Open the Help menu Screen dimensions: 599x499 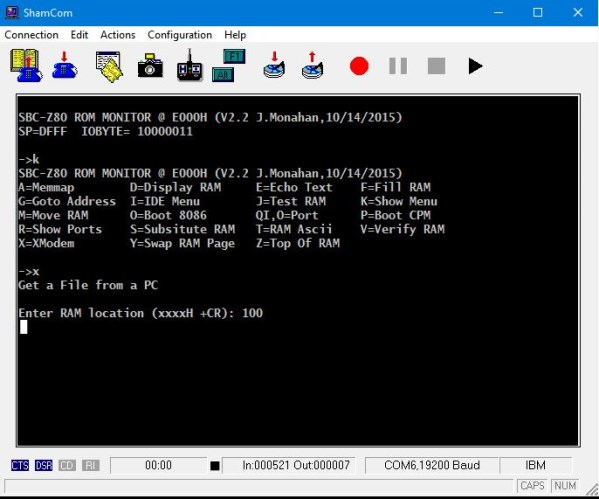tap(235, 35)
